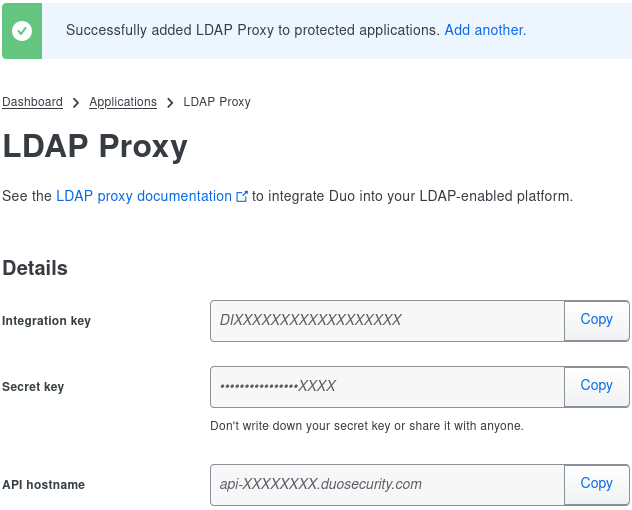Go to Dashboard via breadcrumb

[32, 102]
